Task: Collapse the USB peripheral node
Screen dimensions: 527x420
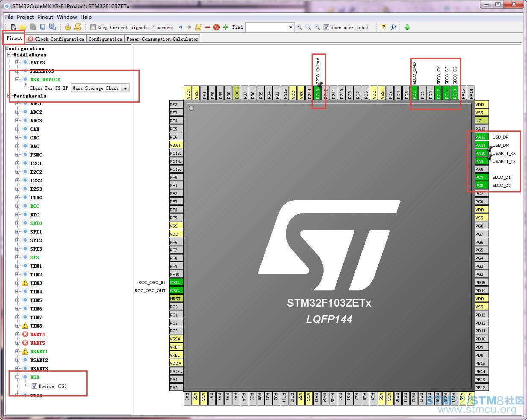Action: tap(18, 377)
